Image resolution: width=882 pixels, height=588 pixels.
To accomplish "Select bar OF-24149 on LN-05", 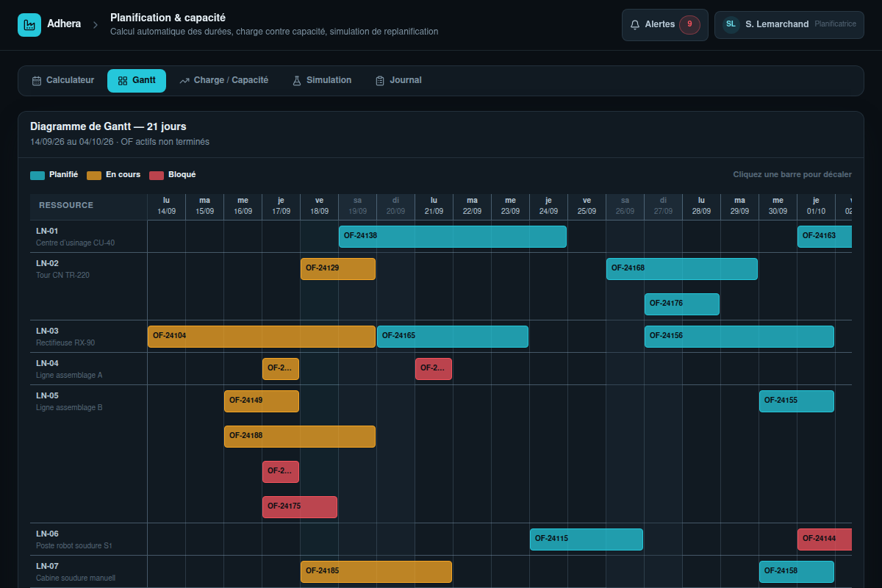I will pyautogui.click(x=262, y=401).
